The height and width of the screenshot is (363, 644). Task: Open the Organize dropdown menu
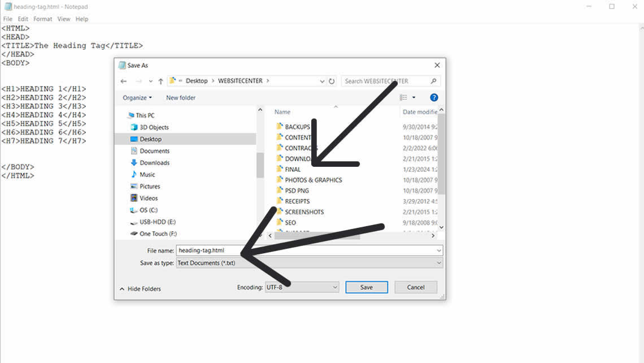pyautogui.click(x=137, y=98)
